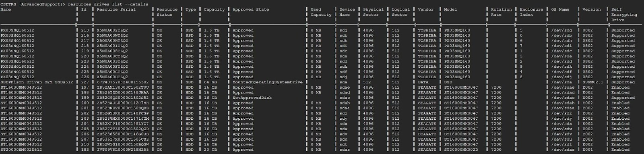Select the ST20000NM002D512 drive name
This screenshot has width=644, height=154.
(x=21, y=150)
